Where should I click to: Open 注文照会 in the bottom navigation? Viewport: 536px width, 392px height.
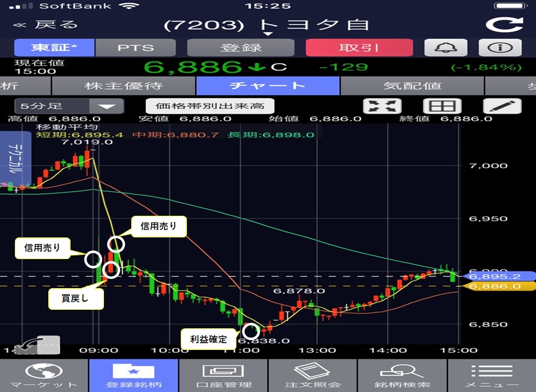pos(313,375)
